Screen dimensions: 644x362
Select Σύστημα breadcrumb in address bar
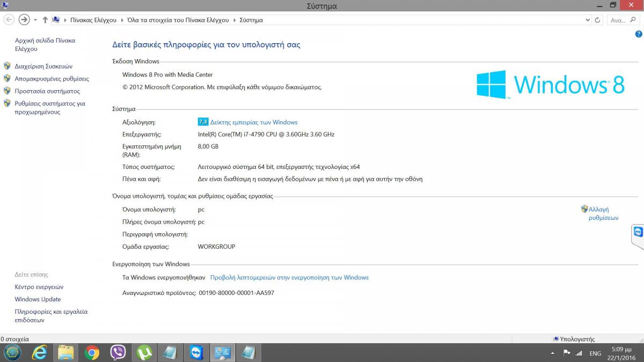(251, 20)
